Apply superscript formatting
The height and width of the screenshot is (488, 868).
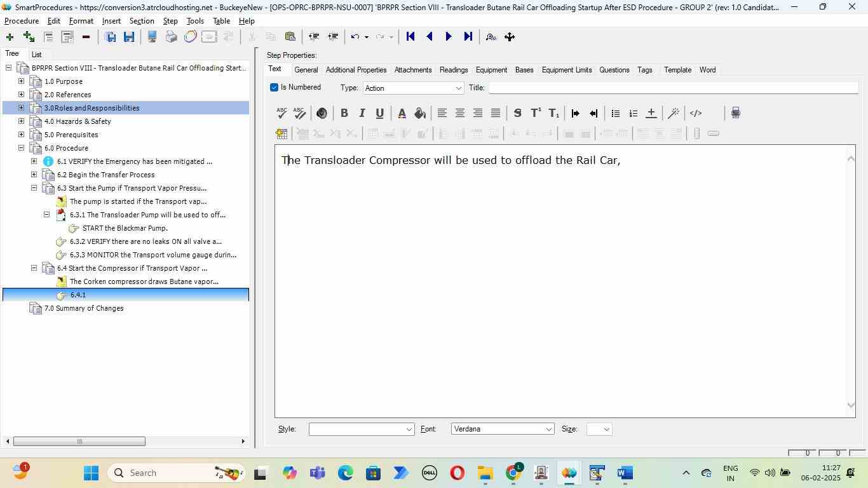click(536, 113)
